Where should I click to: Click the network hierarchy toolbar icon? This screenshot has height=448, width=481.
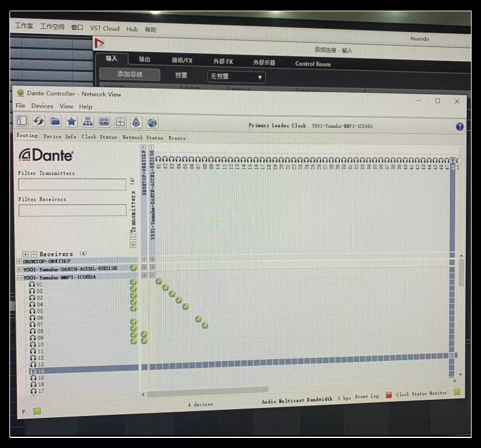point(88,122)
